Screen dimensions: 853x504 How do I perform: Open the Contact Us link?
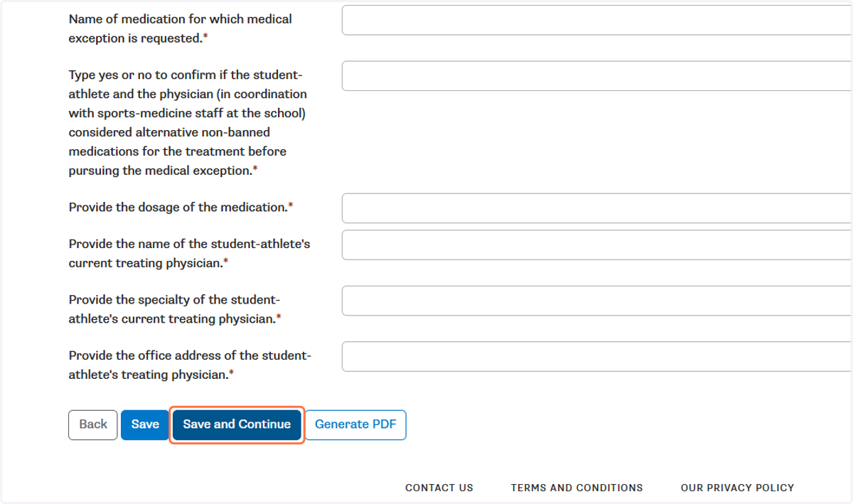pos(439,488)
